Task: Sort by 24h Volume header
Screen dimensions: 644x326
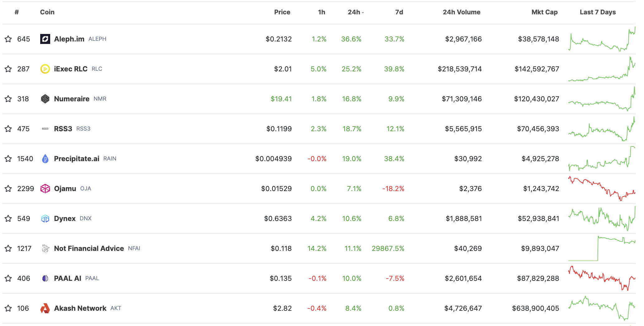Action: click(462, 12)
